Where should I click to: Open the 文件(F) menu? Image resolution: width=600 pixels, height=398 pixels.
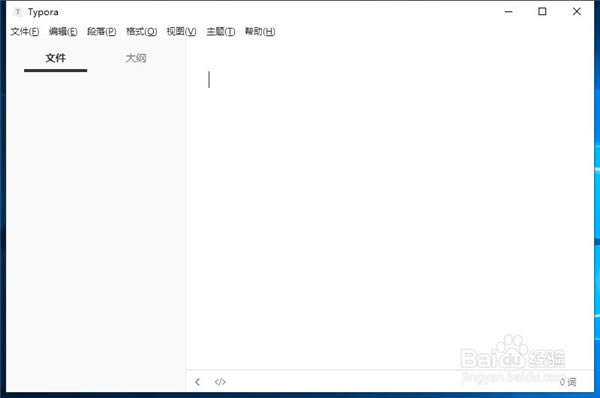tap(25, 31)
